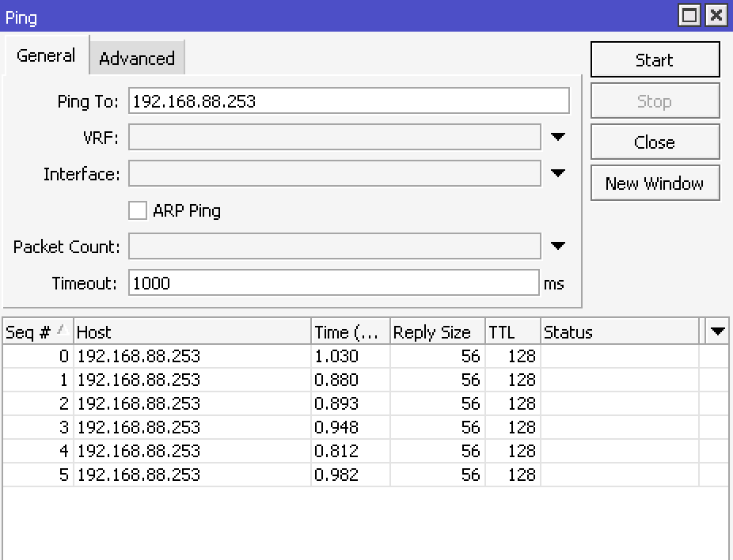Select the first ping result row
The height and width of the screenshot is (560, 733).
coord(237,356)
